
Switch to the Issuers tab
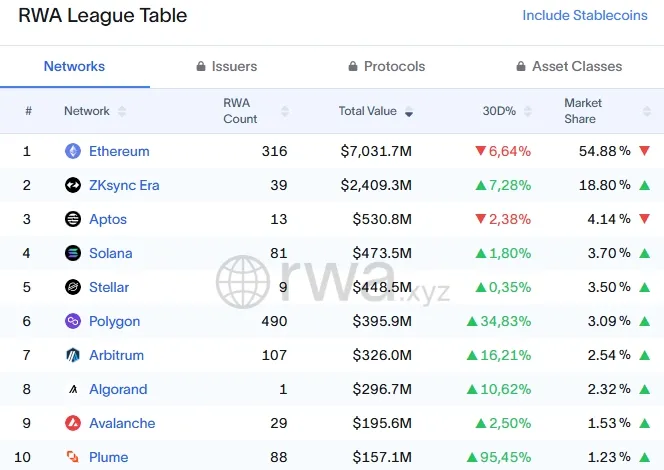tap(225, 66)
